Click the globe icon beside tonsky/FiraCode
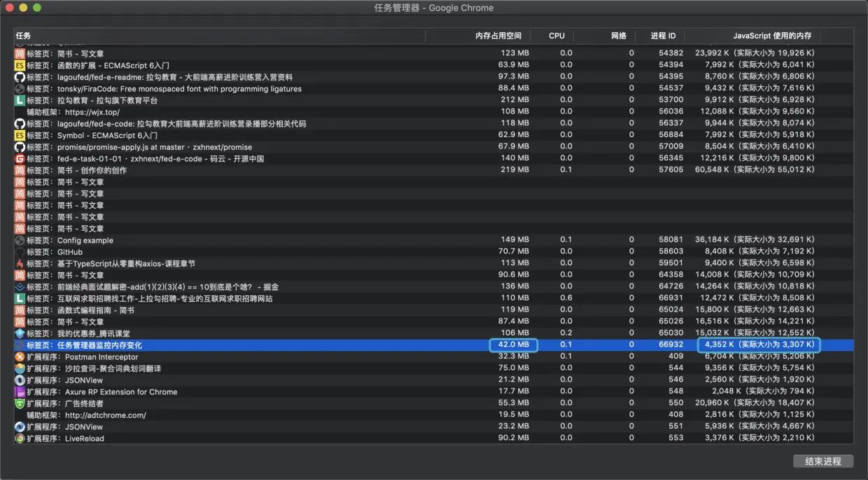This screenshot has height=480, width=868. point(20,88)
